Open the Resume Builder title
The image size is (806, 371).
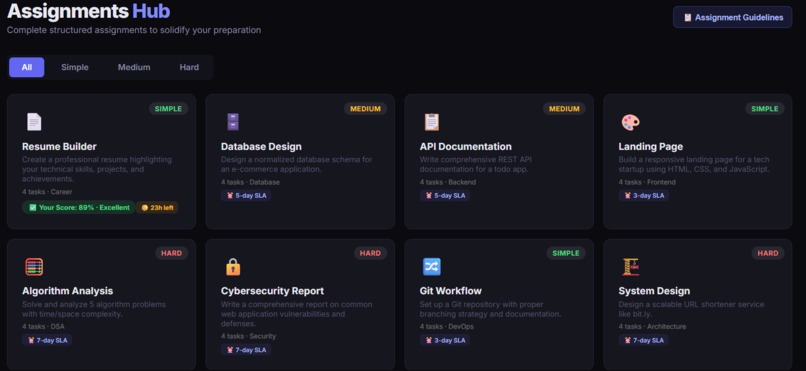[59, 147]
